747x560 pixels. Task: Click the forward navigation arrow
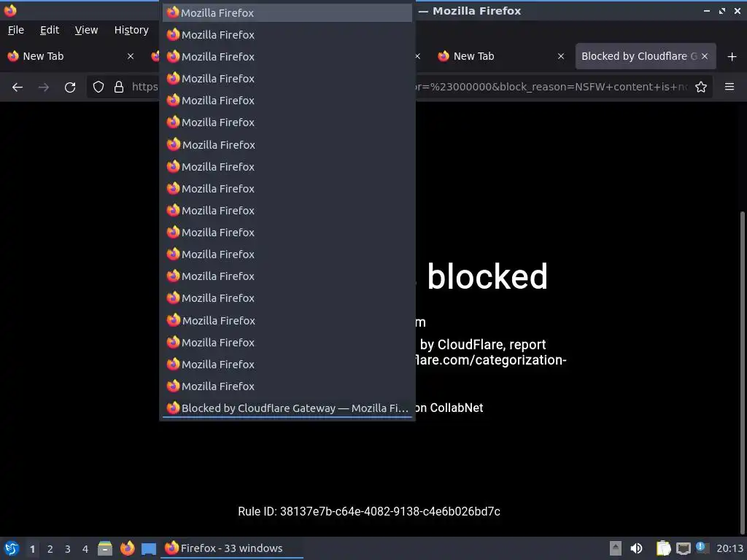pyautogui.click(x=43, y=87)
